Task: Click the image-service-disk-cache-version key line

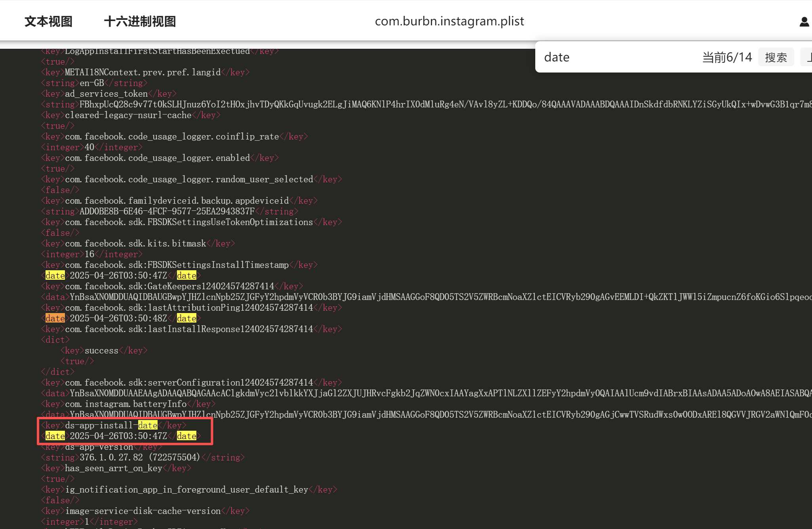Action: [143, 511]
